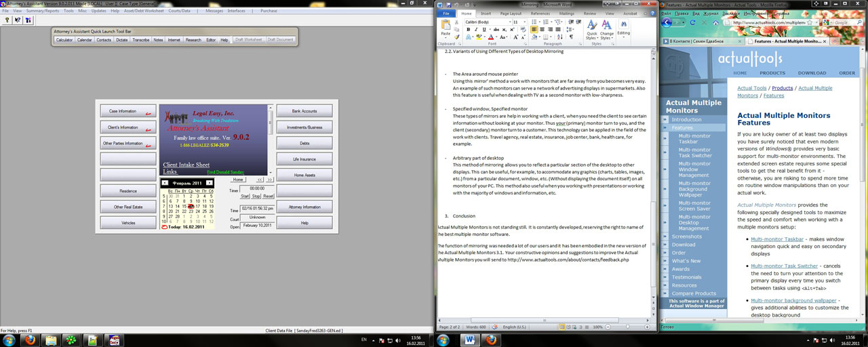868x347 pixels.
Task: Click the Client Intake Sheet link
Action: point(186,165)
